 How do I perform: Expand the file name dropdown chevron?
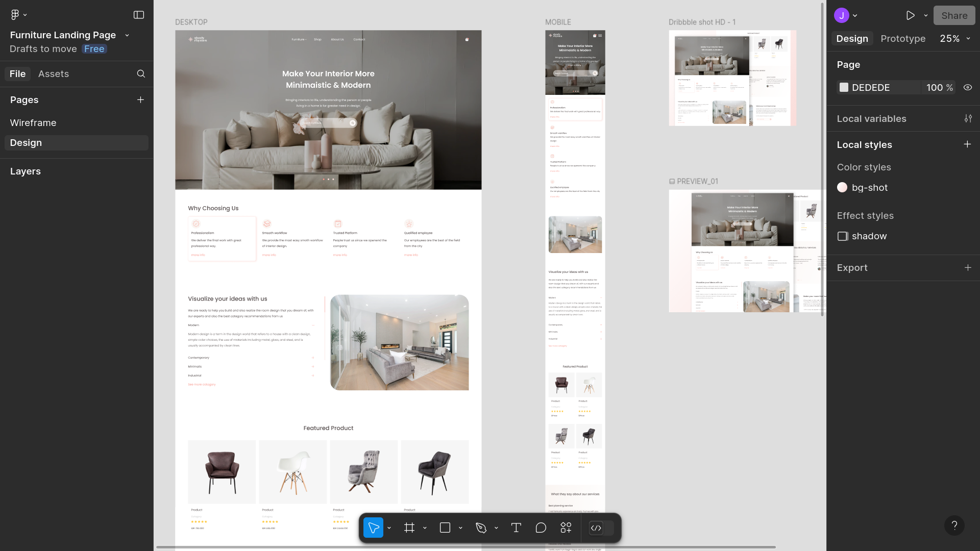click(127, 35)
